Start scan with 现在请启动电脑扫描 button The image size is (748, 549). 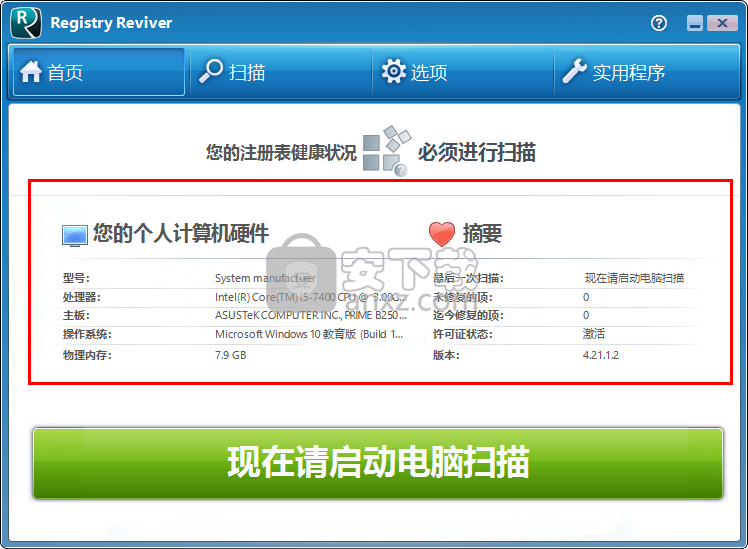coord(378,463)
